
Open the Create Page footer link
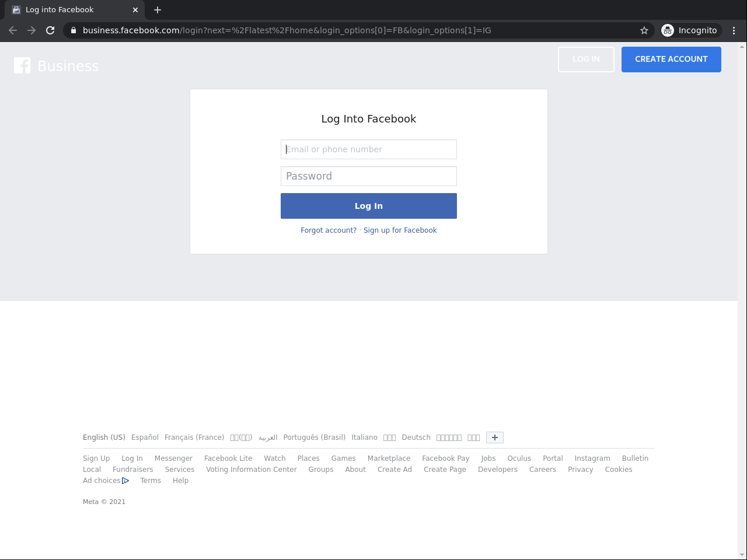coord(445,470)
